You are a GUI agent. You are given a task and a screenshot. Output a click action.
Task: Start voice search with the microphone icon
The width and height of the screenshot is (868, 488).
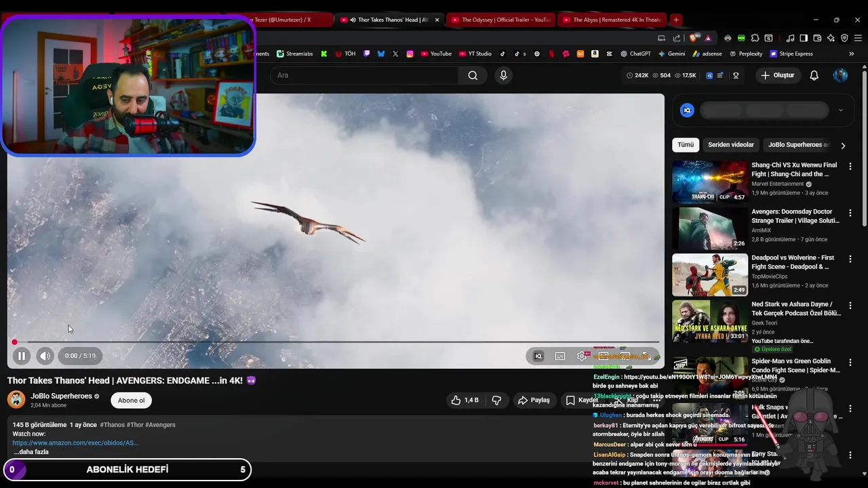(x=503, y=75)
